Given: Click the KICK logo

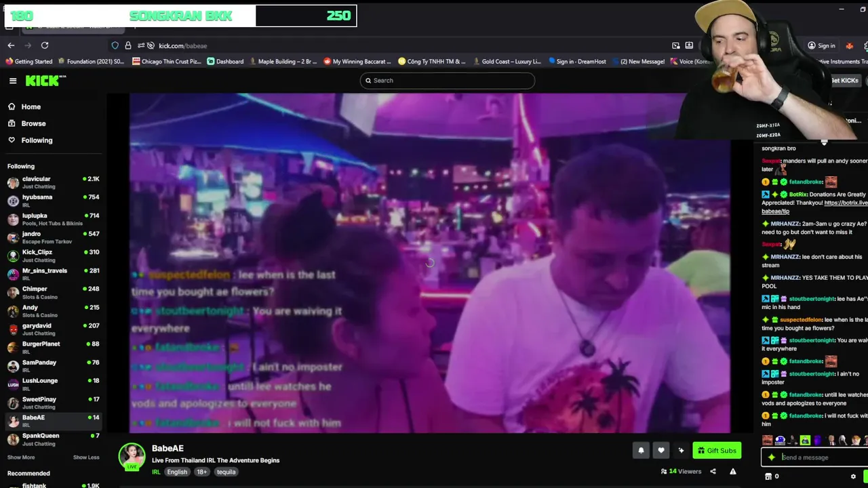Looking at the screenshot, I should click(x=45, y=81).
